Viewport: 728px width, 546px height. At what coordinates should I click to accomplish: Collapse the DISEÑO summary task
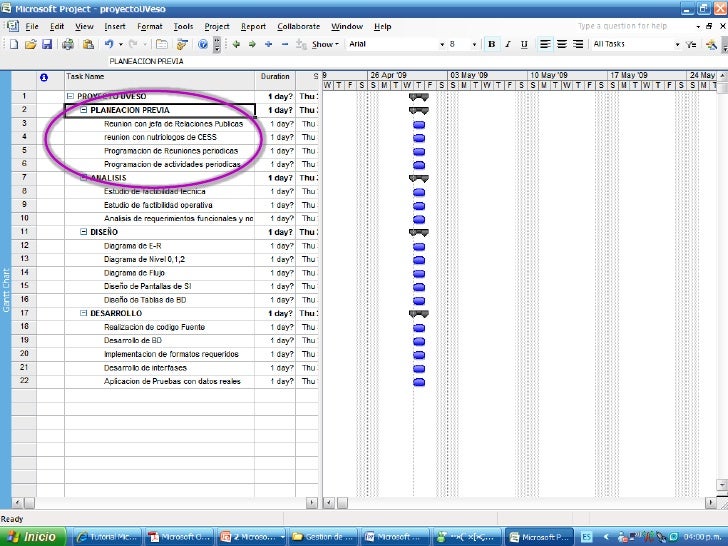84,232
